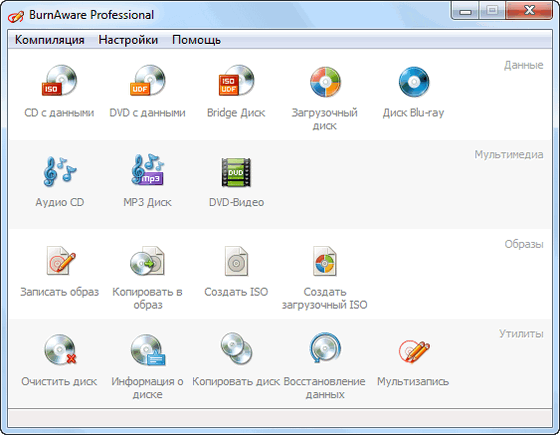
Task: Open the Настройки menu
Action: 128,40
